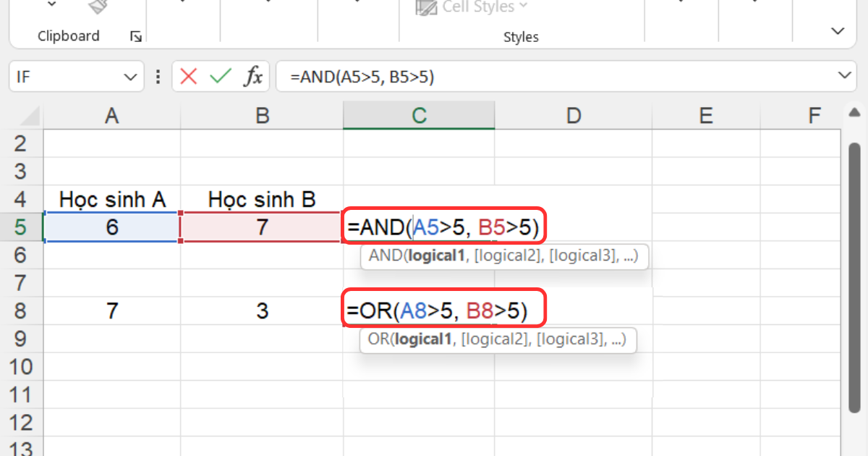This screenshot has height=456, width=868.
Task: Select the column C header
Action: click(419, 116)
